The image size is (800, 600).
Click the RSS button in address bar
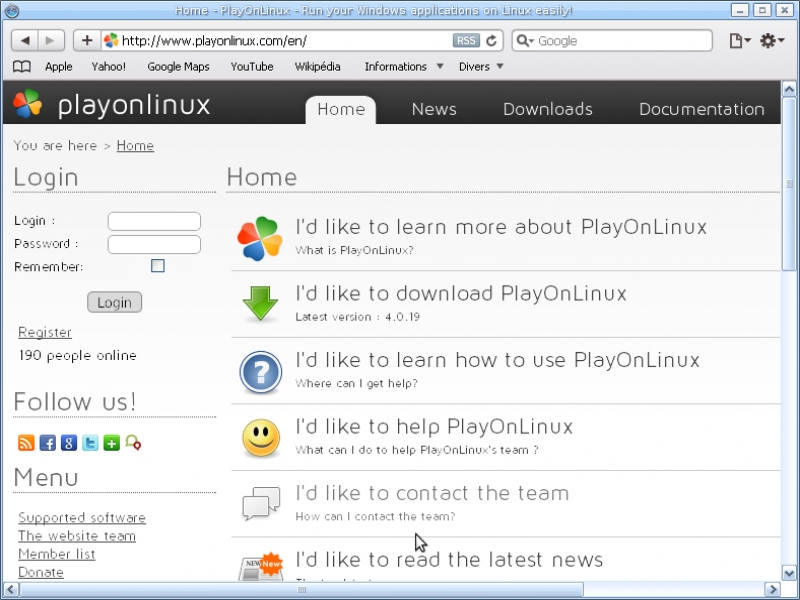(466, 41)
